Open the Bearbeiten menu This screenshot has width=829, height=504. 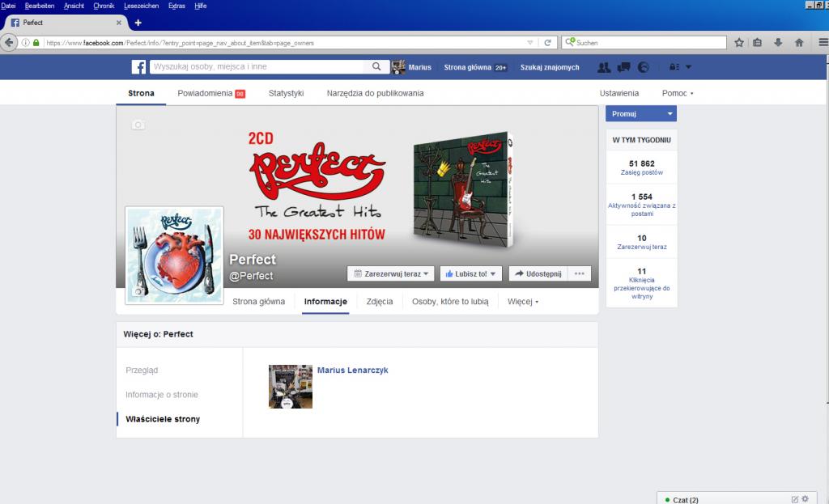[x=40, y=6]
